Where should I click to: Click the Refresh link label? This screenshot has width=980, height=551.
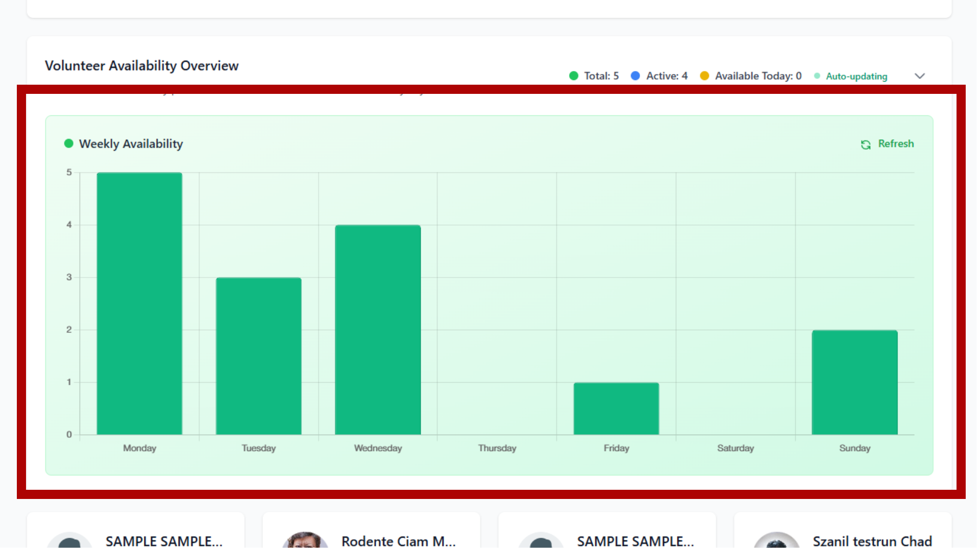pyautogui.click(x=896, y=143)
